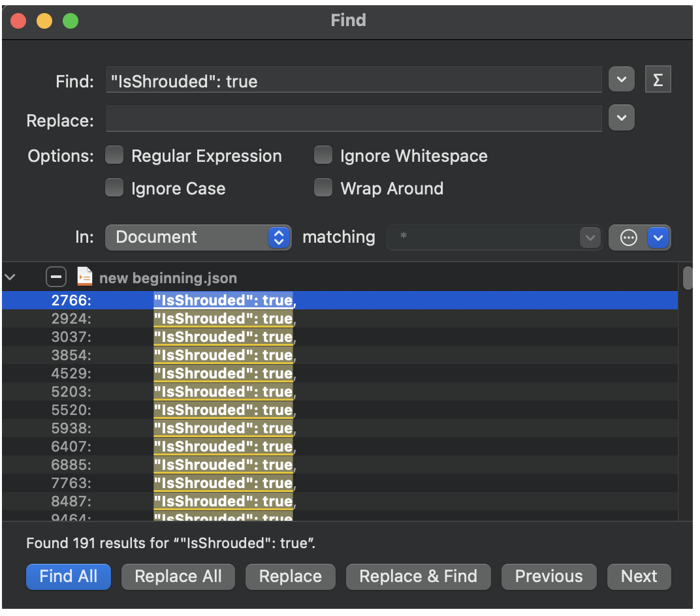
Task: Open the Find history dropdown arrow
Action: point(621,80)
